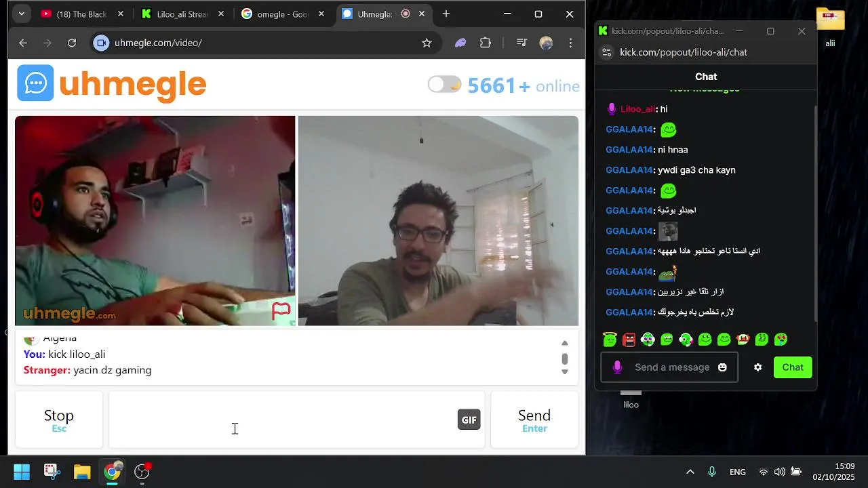This screenshot has width=868, height=488.
Task: Click the 5661+ online counter
Action: pyautogui.click(x=524, y=86)
